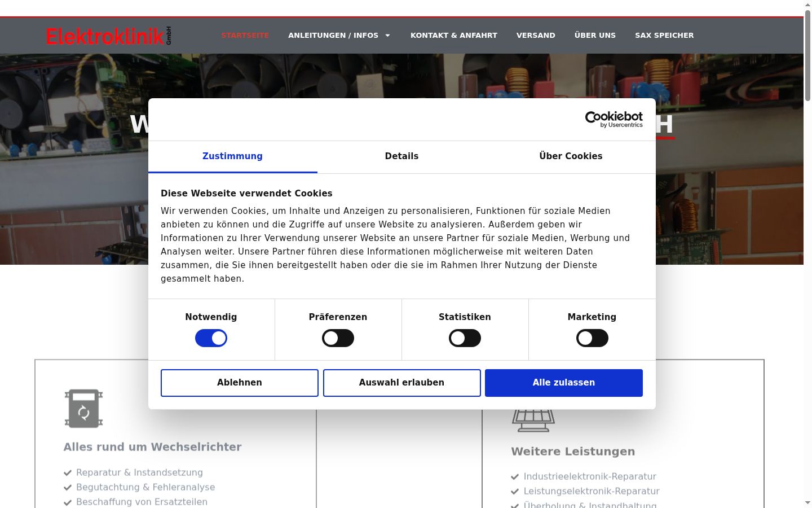Click the Auswahl erlauben button
This screenshot has height=508, width=812.
coord(401,383)
